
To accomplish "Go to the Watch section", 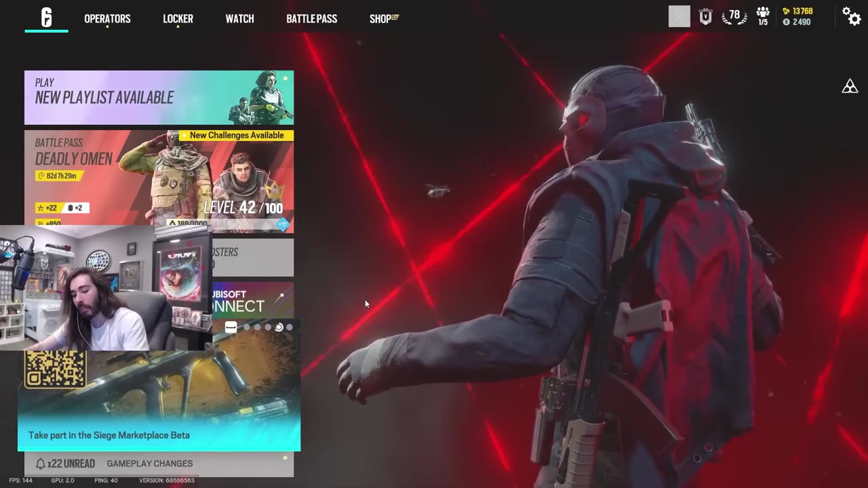I will 239,19.
